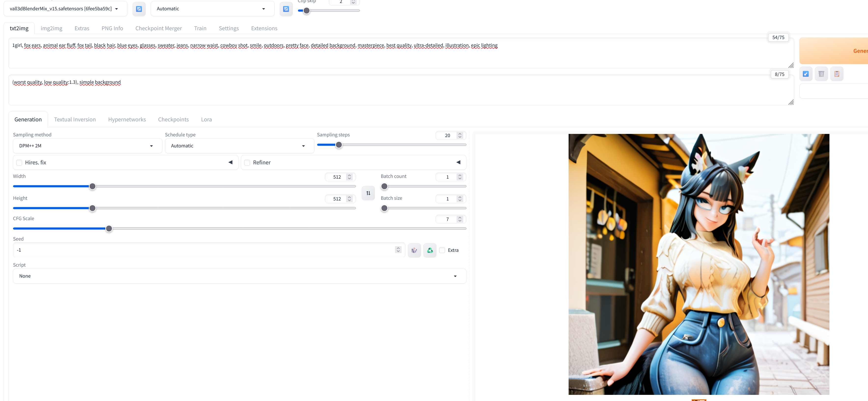868x401 pixels.
Task: Click the Seed input field
Action: point(209,250)
